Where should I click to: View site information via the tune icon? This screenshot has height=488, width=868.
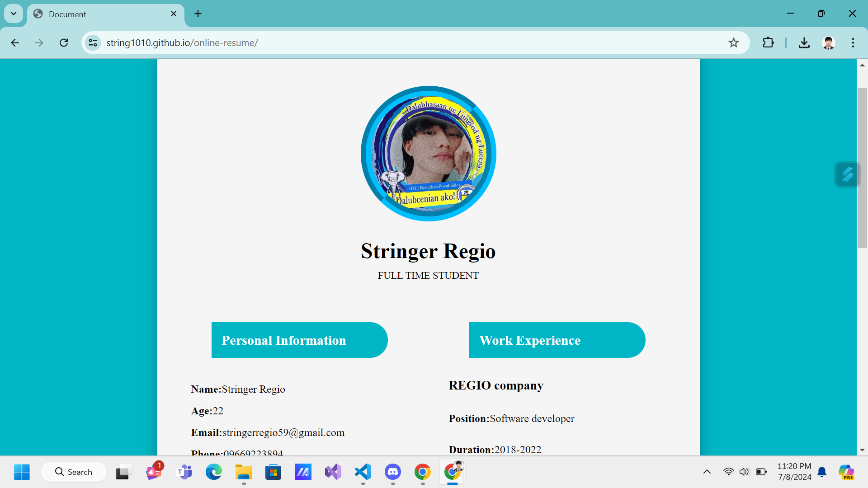(93, 42)
